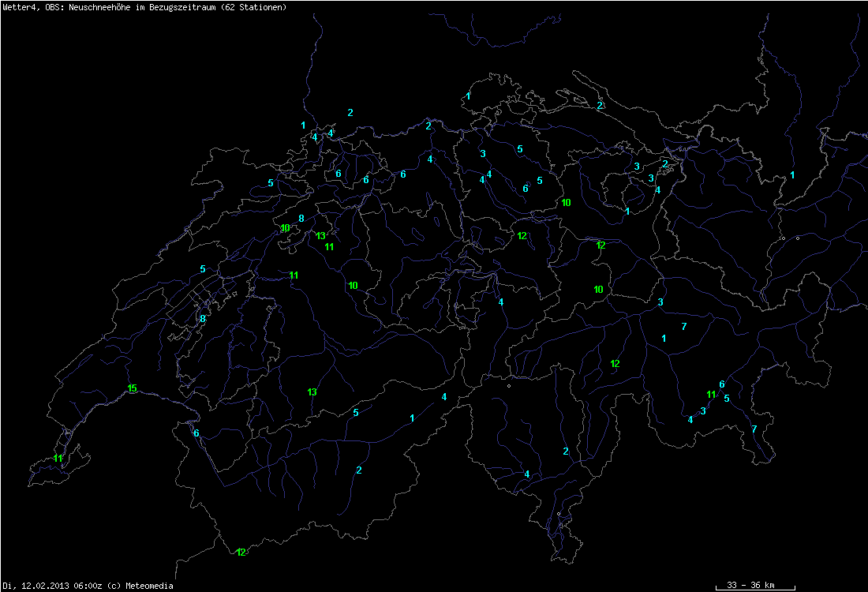The image size is (868, 592).
Task: Click the cyan 8 beside the green 10
Action: [301, 219]
